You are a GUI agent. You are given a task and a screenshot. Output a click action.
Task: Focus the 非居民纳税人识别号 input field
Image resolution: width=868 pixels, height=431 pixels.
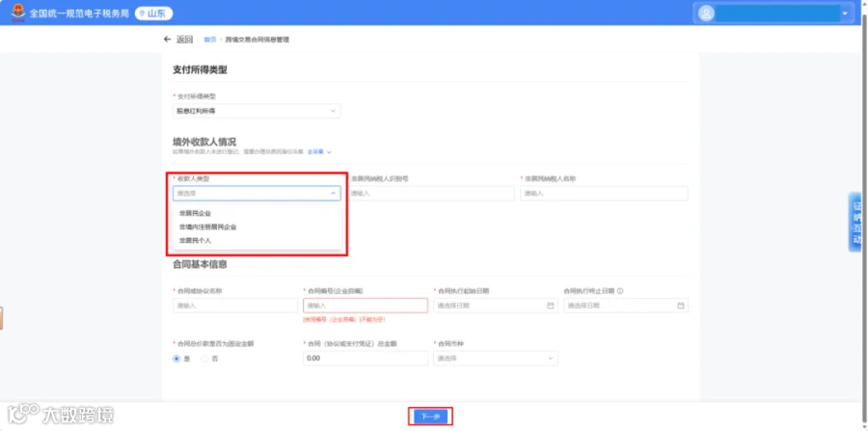[431, 193]
